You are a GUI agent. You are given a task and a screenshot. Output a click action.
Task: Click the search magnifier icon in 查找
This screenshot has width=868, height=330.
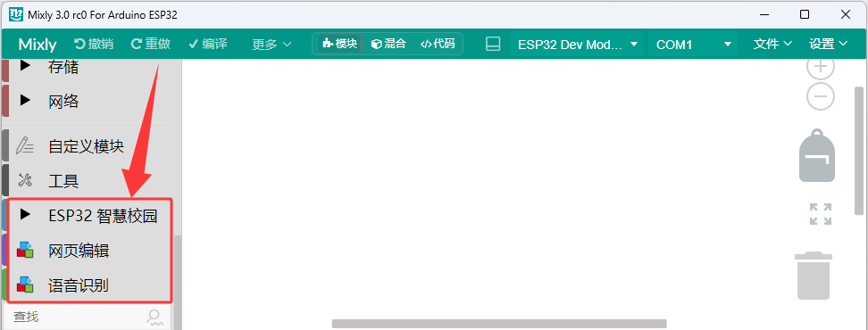point(154,317)
